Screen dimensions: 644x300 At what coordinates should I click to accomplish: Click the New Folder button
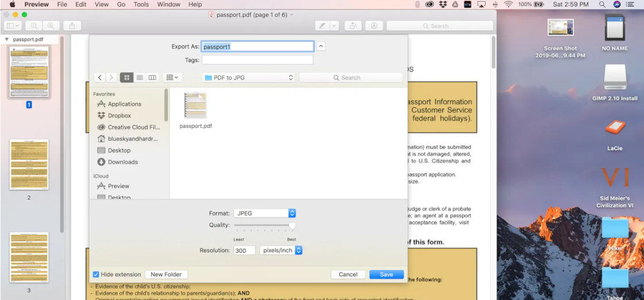tap(167, 275)
